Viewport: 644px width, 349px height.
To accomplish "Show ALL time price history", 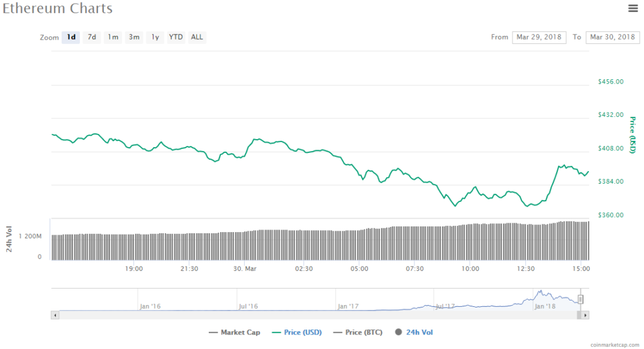I will 197,37.
